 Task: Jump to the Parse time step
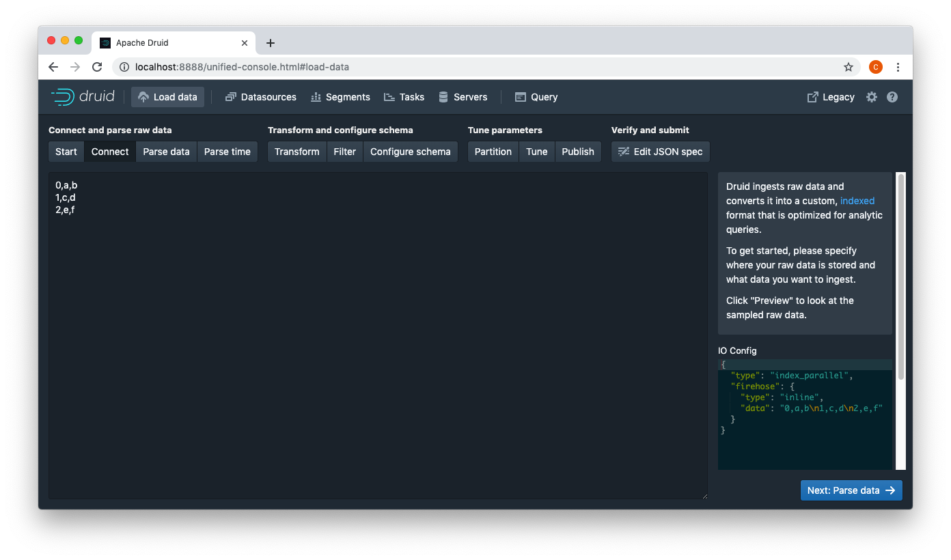228,152
